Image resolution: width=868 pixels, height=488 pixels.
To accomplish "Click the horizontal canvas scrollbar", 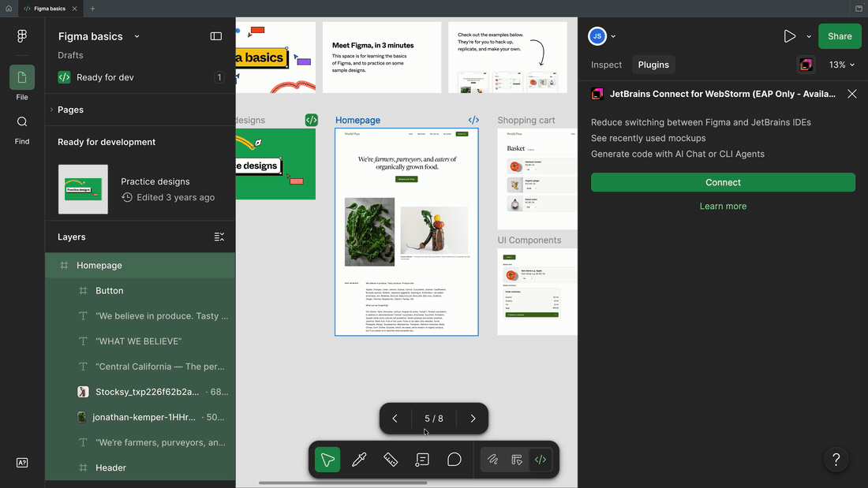I will (342, 482).
